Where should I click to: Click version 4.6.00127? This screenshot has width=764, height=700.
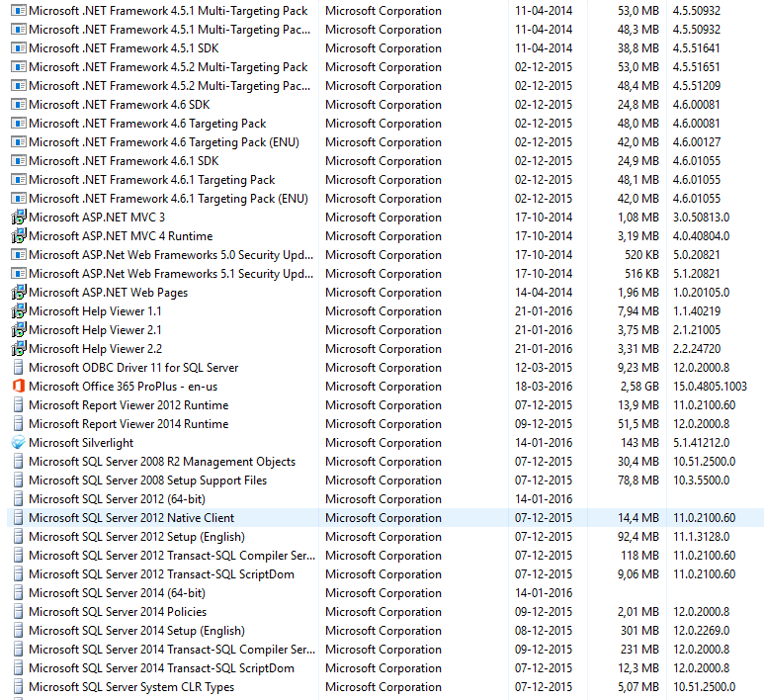pyautogui.click(x=696, y=141)
